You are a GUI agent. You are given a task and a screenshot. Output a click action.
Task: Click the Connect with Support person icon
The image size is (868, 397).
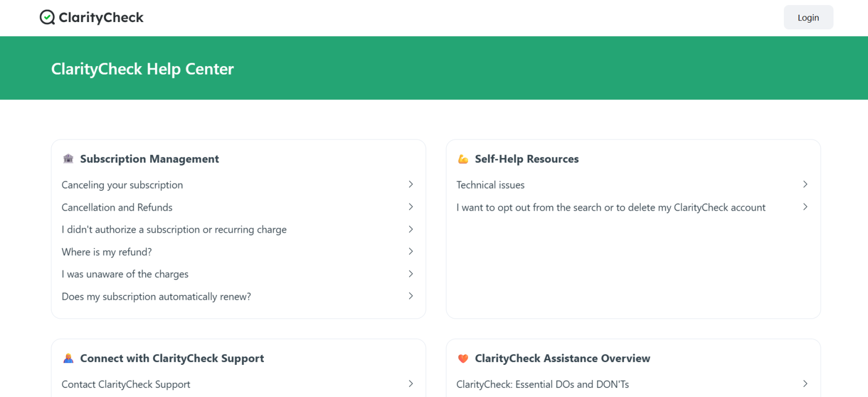tap(68, 358)
